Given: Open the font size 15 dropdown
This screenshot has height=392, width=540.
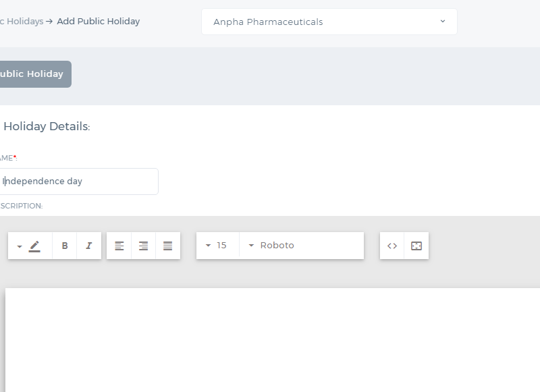Looking at the screenshot, I should point(217,246).
